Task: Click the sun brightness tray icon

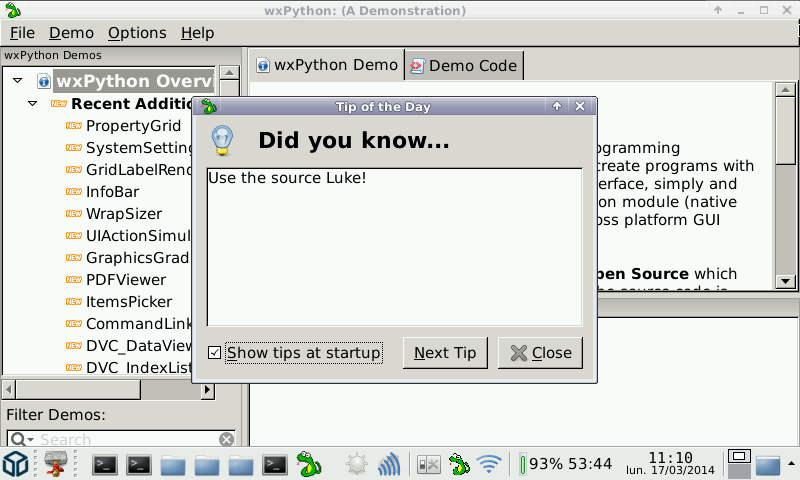Action: click(356, 464)
